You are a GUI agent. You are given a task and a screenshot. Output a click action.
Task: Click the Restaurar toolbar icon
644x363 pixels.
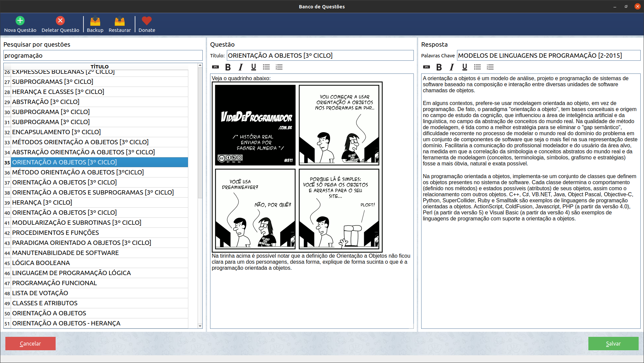120,21
